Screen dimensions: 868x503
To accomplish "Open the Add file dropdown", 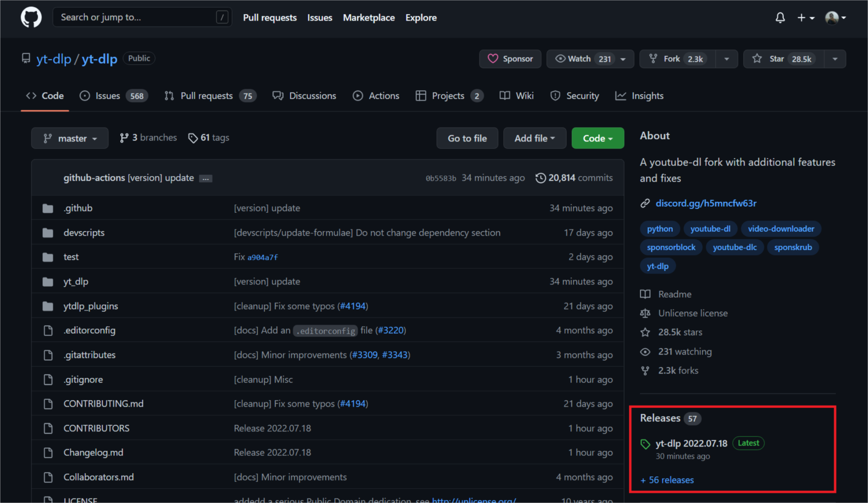I will coord(534,138).
